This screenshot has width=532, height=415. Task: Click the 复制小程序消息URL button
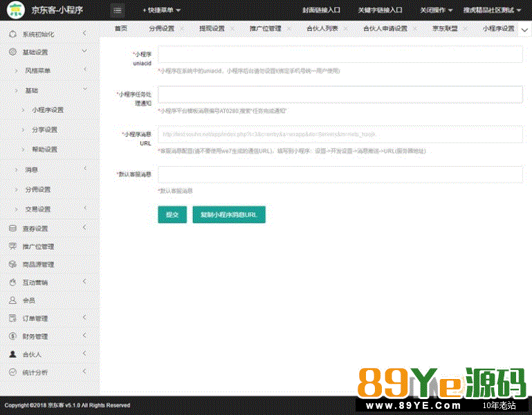229,215
